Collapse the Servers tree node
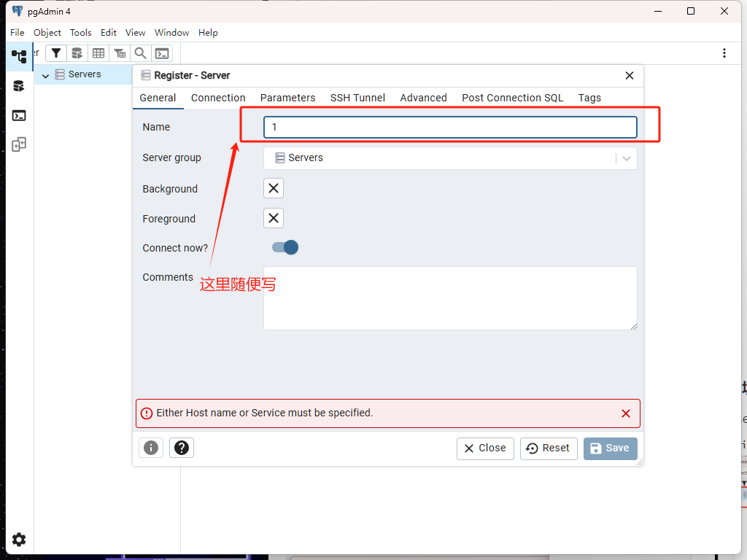Screen dimensions: 747x560 point(45,75)
